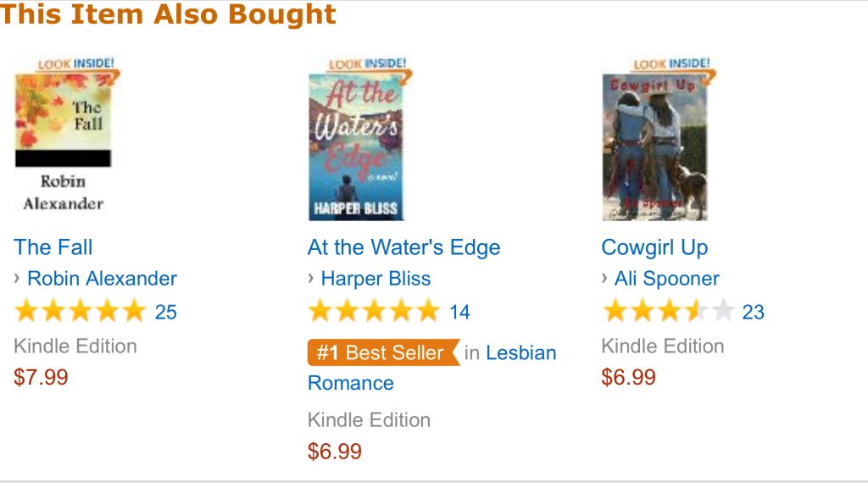Viewport: 868px width, 488px height.
Task: Visit Harper Bliss author page
Action: point(376,278)
